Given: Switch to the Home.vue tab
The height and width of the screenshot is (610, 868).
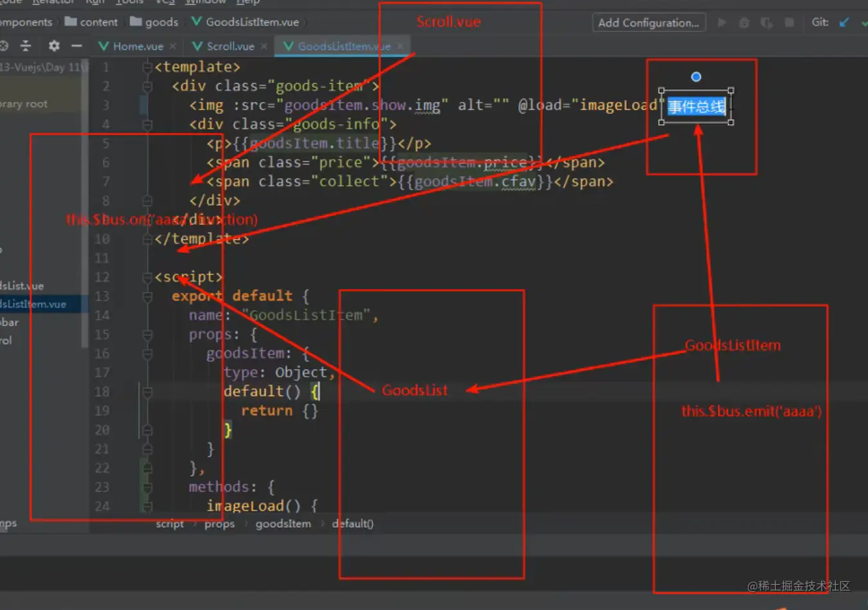Looking at the screenshot, I should point(138,46).
